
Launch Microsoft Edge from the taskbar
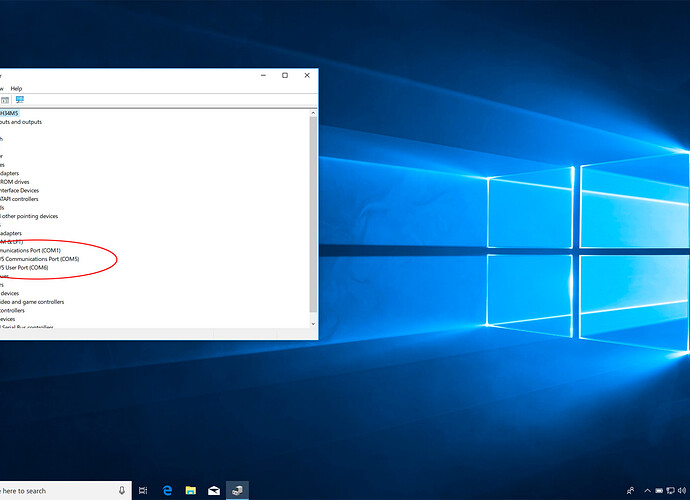click(167, 490)
